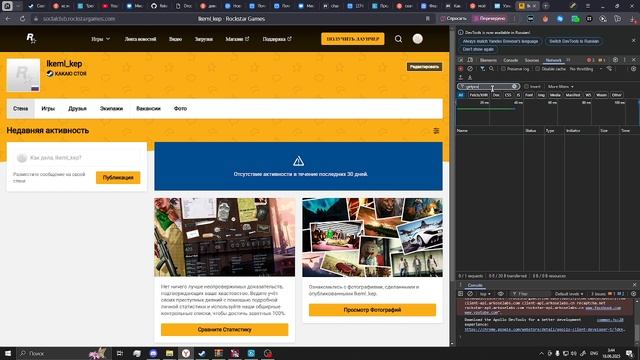Open the Экипажи profile tab
The width and height of the screenshot is (640, 360).
tap(111, 109)
